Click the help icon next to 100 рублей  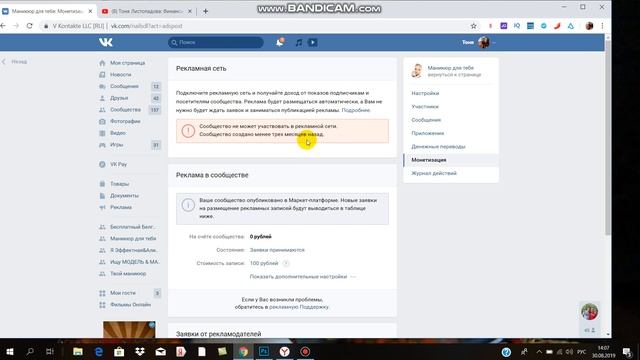point(286,263)
